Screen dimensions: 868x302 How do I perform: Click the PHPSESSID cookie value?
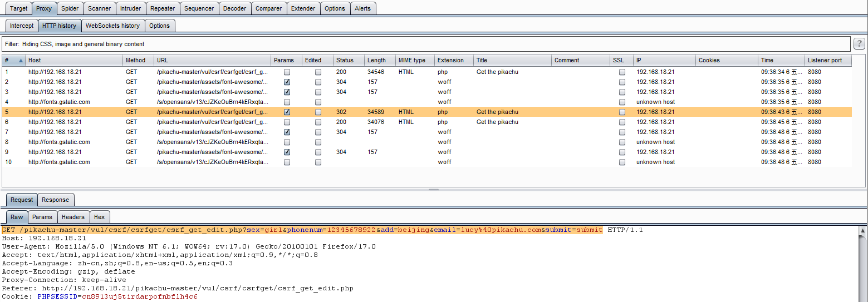tap(139, 297)
